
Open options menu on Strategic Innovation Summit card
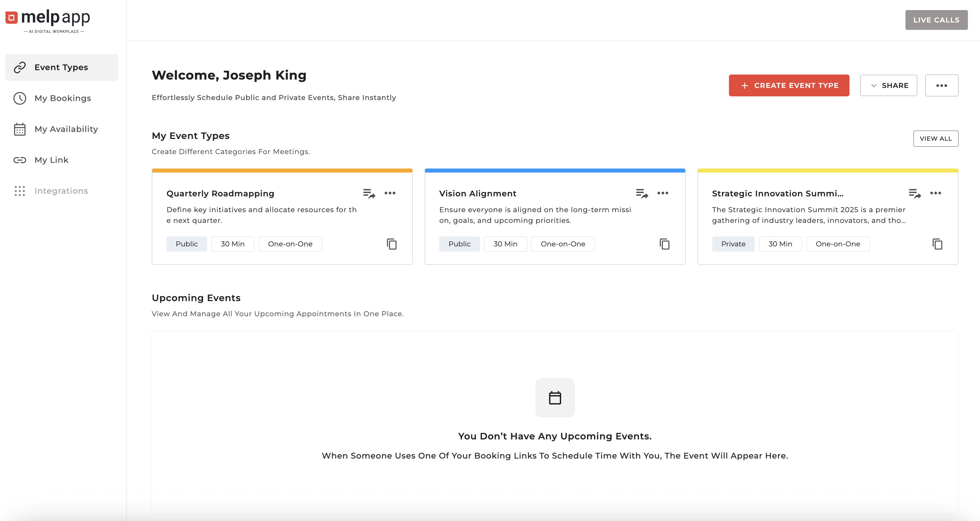click(x=935, y=193)
